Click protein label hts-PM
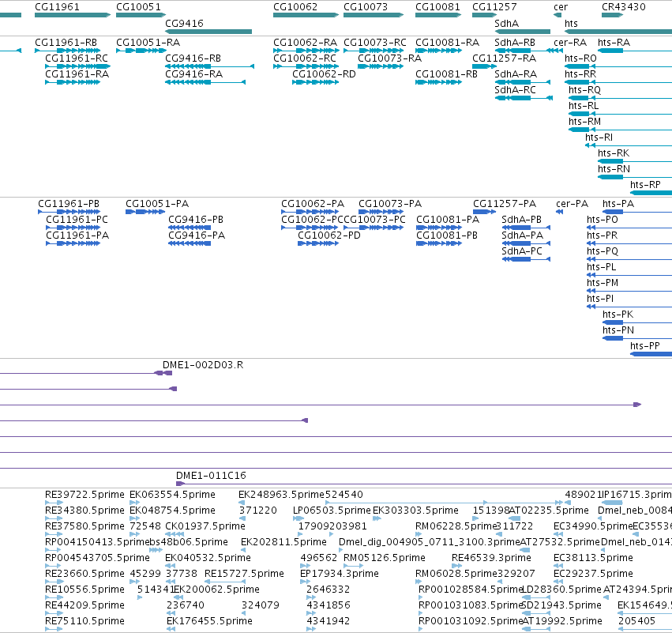 603,283
